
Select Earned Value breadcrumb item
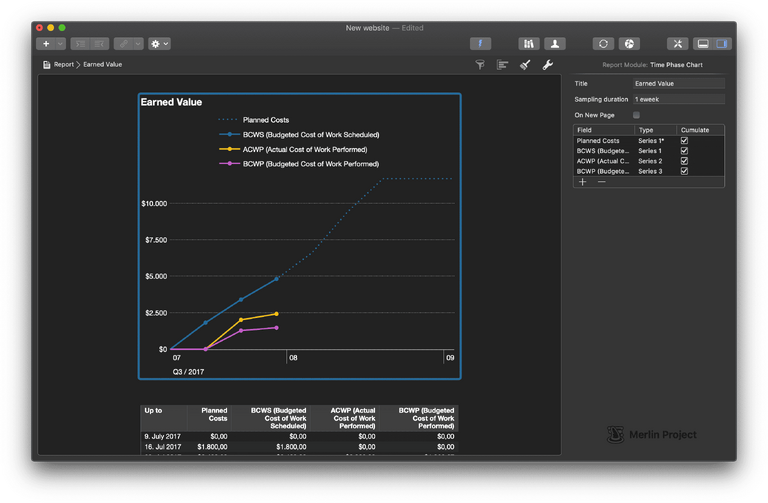pyautogui.click(x=102, y=65)
